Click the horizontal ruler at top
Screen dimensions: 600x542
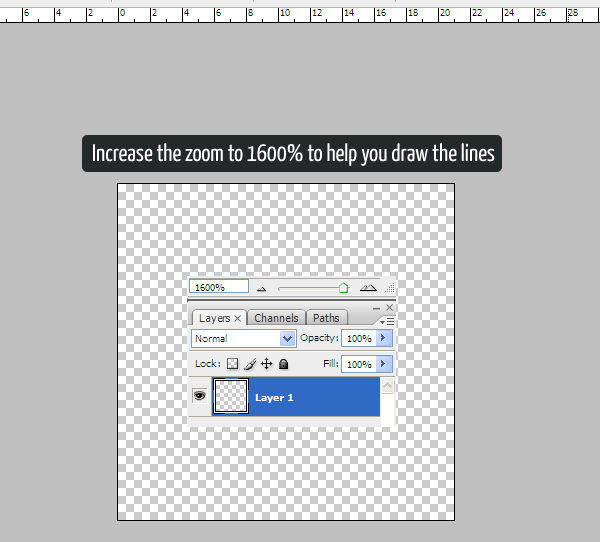tap(300, 15)
